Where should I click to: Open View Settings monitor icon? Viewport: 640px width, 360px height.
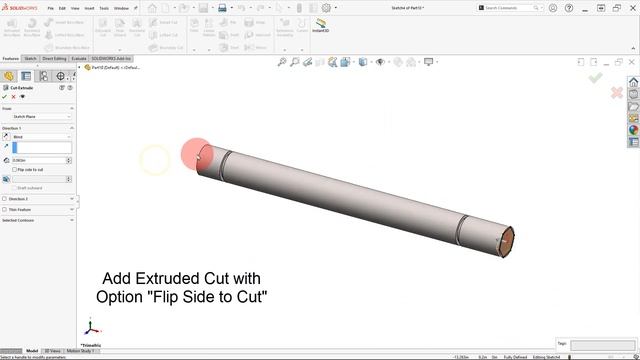(x=428, y=62)
